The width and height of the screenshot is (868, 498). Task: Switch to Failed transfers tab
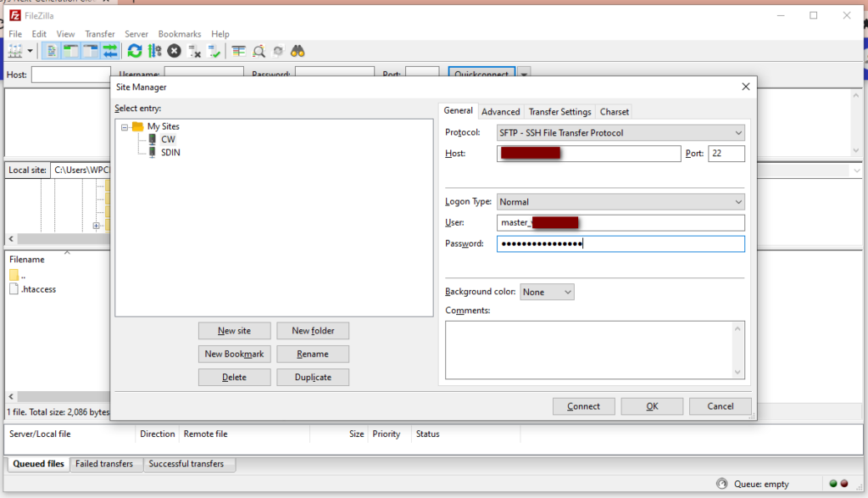104,464
